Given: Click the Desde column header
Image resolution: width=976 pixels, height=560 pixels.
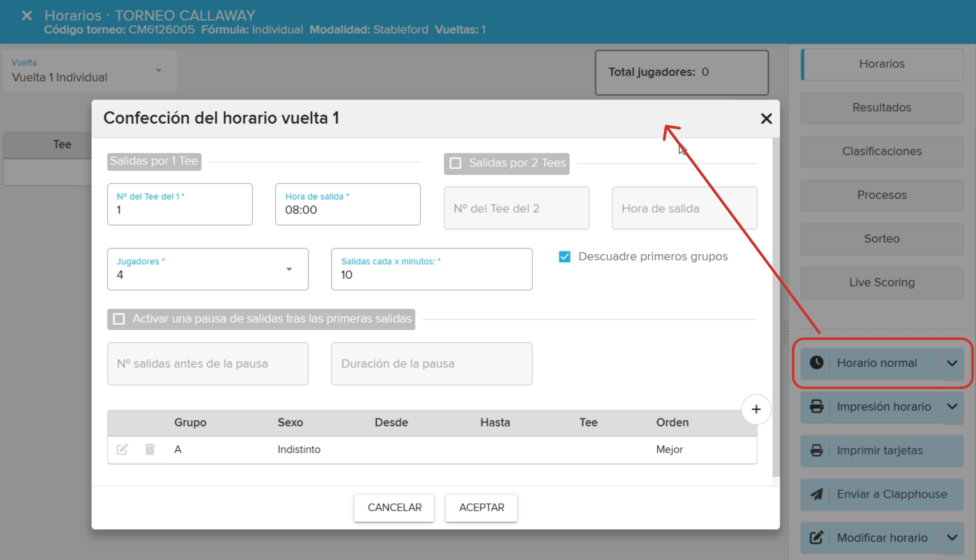Looking at the screenshot, I should (x=392, y=422).
